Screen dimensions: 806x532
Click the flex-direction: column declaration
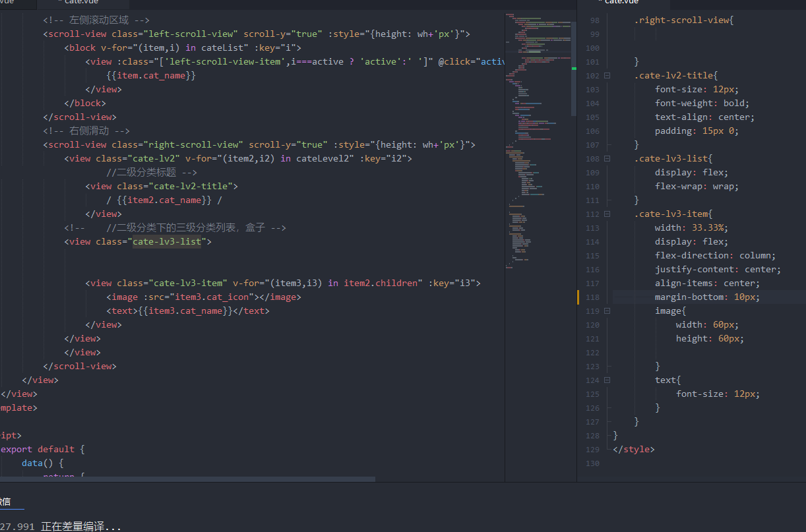pos(715,255)
